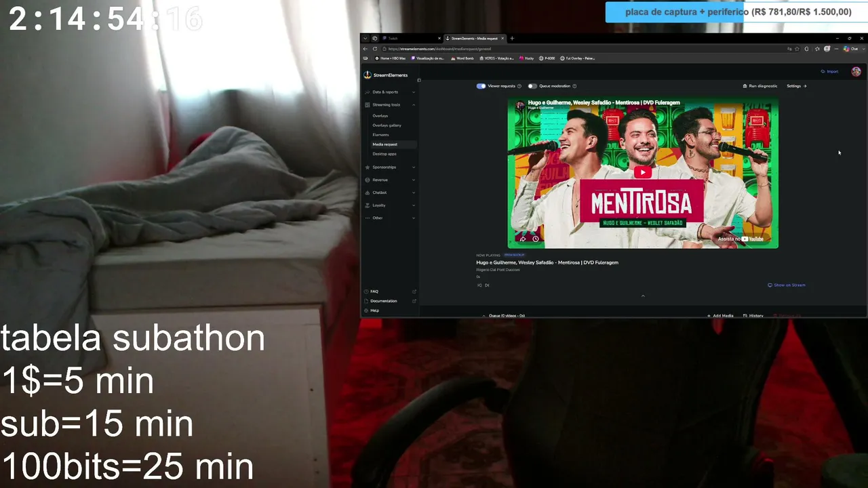Open the browser three-dots menu
This screenshot has height=488, width=868.
[835, 49]
